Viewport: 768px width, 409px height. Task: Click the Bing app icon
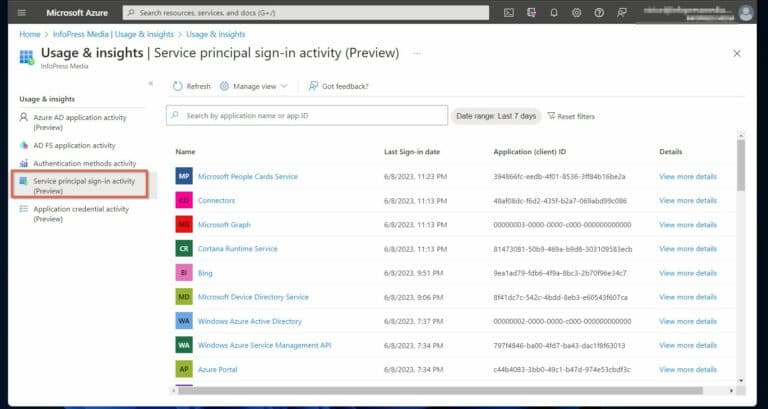[184, 273]
